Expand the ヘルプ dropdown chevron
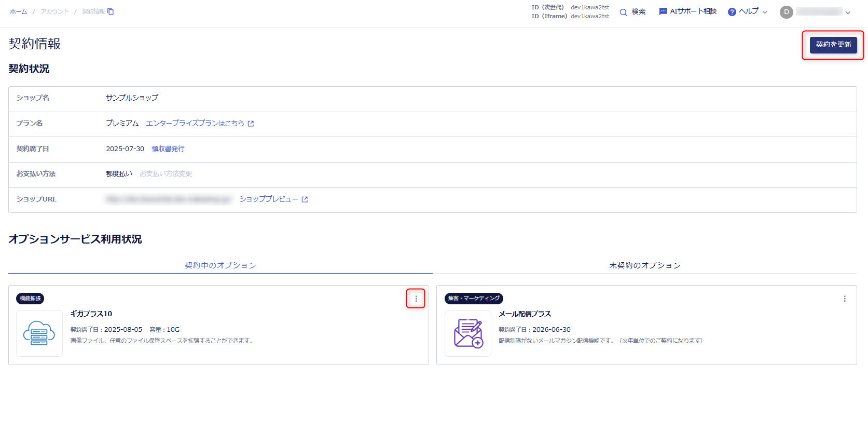 765,12
